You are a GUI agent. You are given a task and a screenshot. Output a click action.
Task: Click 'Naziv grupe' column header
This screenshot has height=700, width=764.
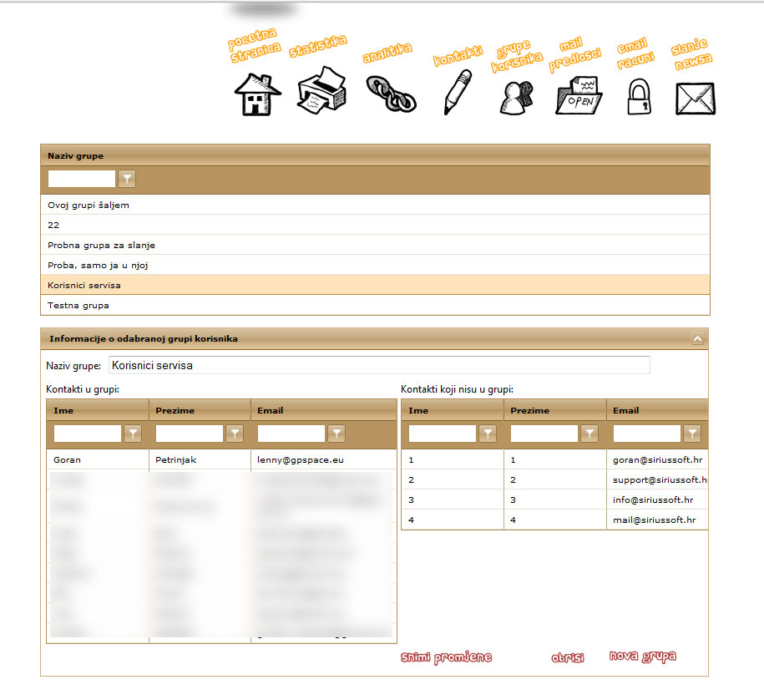tap(375, 155)
